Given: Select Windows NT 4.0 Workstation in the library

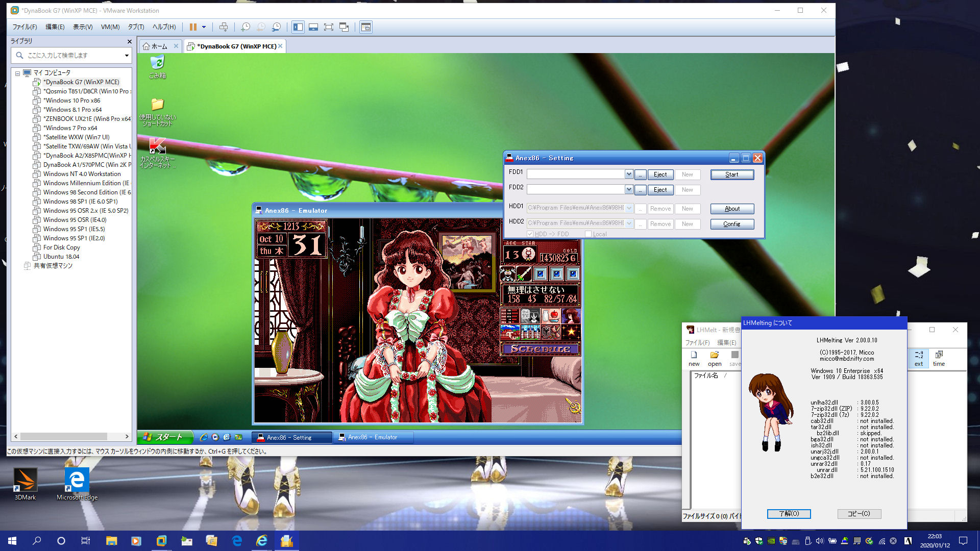Looking at the screenshot, I should tap(82, 174).
